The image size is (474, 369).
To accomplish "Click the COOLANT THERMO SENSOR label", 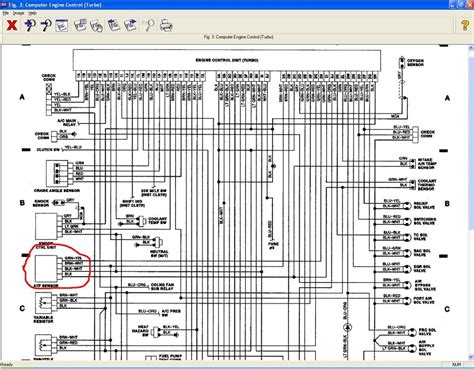I will pos(427,185).
